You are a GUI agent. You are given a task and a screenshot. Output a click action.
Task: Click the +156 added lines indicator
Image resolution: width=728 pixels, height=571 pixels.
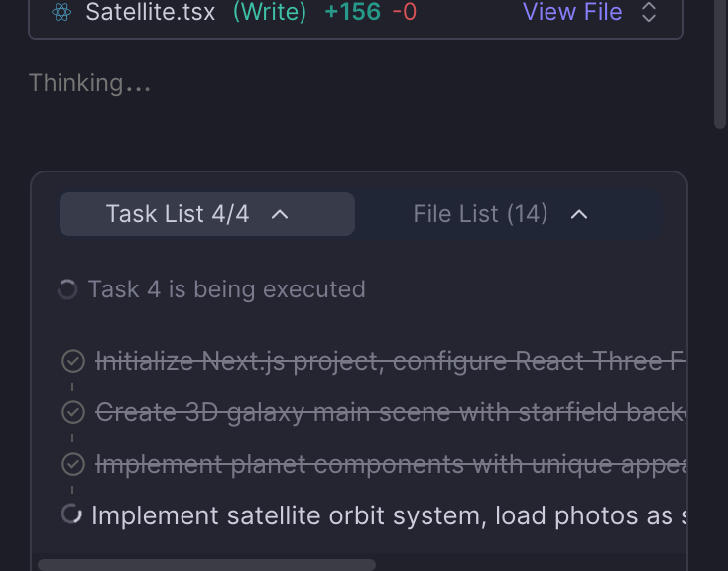point(352,12)
